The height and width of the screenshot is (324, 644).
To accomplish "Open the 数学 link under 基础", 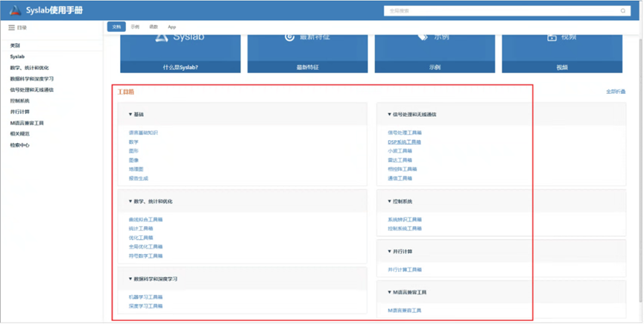I will tap(133, 142).
